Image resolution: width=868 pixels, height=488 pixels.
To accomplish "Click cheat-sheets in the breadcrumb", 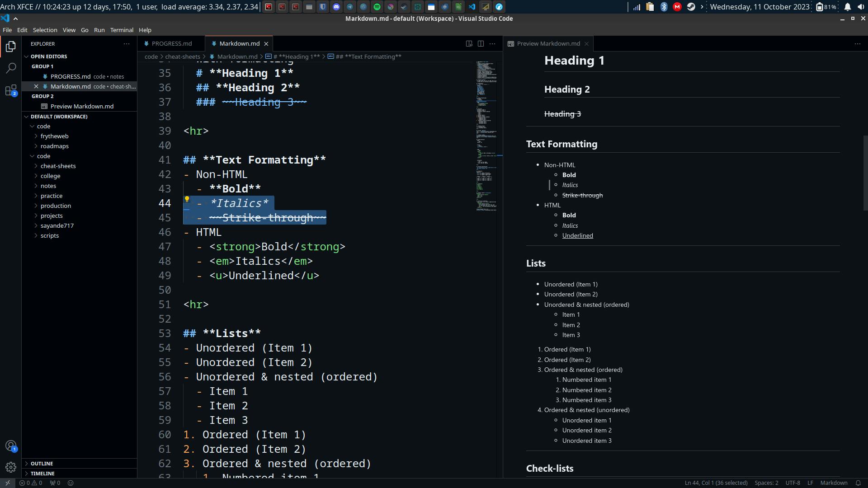I will coord(183,56).
